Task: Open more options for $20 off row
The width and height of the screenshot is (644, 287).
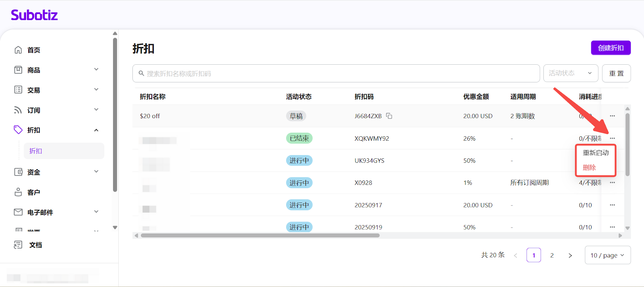Action: coord(612,116)
